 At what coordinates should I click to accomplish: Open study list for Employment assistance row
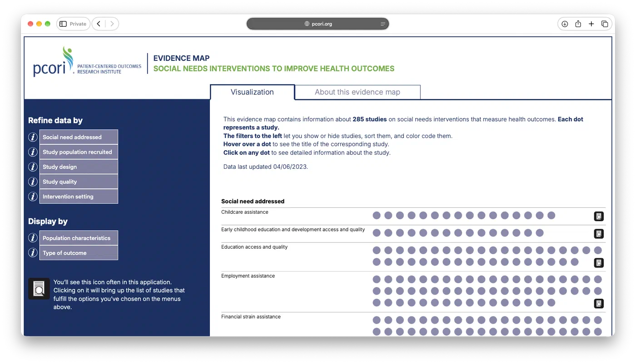(599, 304)
